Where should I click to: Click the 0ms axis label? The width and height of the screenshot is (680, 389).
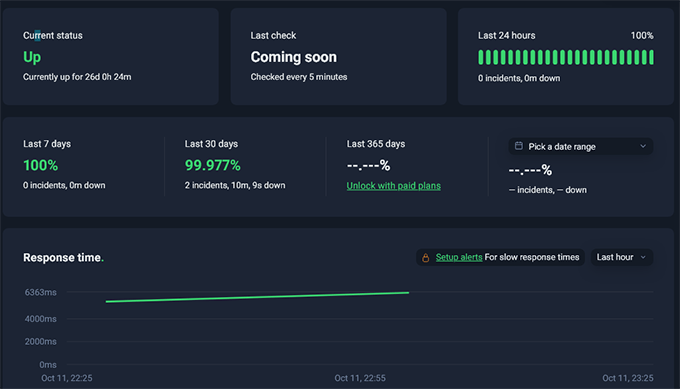tap(48, 364)
